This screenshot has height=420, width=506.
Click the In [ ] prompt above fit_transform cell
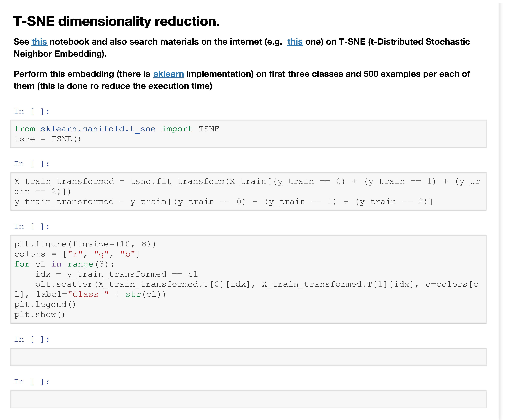(x=32, y=164)
